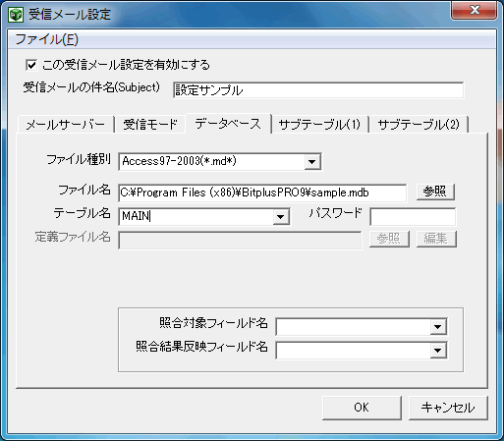Focus the 受信メールの件名 input field
The image size is (504, 441).
click(x=318, y=90)
